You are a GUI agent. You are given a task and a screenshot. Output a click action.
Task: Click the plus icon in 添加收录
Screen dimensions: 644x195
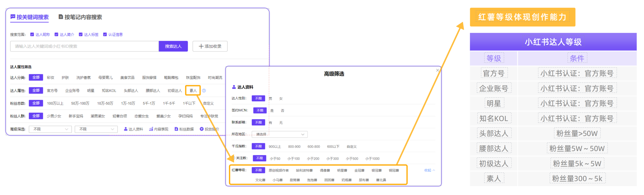201,46
